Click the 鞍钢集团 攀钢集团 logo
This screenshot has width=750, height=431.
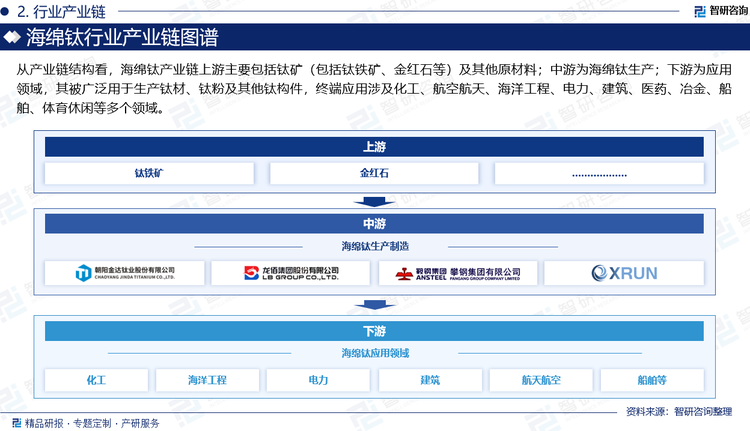pos(458,274)
